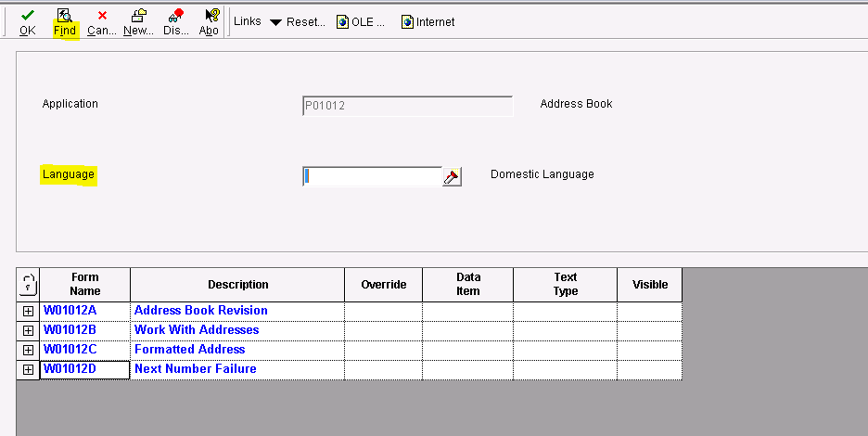Image resolution: width=868 pixels, height=436 pixels.
Task: Open the About toolbar icon
Action: pos(211,16)
